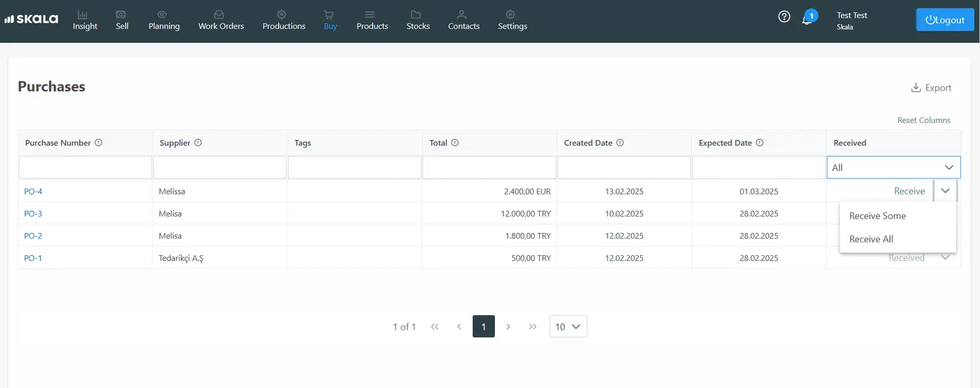Collapse the PO-4 Receive options arrow
The width and height of the screenshot is (980, 388).
coord(945,191)
